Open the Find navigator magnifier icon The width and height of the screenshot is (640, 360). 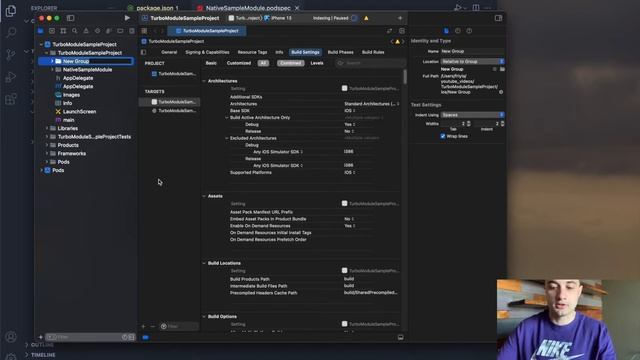tap(75, 31)
